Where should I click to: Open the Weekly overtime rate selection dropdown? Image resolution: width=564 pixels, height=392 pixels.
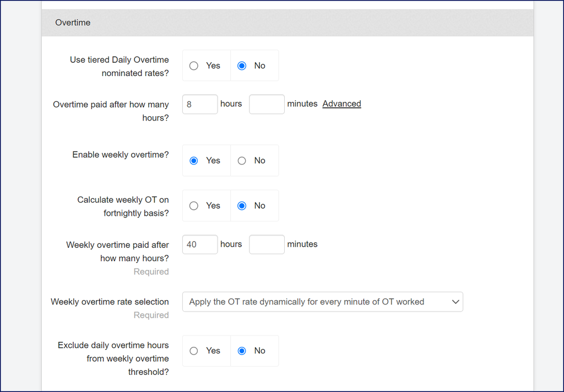click(x=322, y=302)
